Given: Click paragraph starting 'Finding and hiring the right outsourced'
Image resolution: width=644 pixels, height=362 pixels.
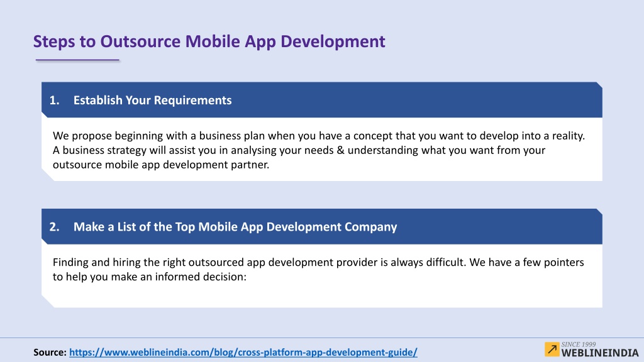Looking at the screenshot, I should (x=318, y=269).
